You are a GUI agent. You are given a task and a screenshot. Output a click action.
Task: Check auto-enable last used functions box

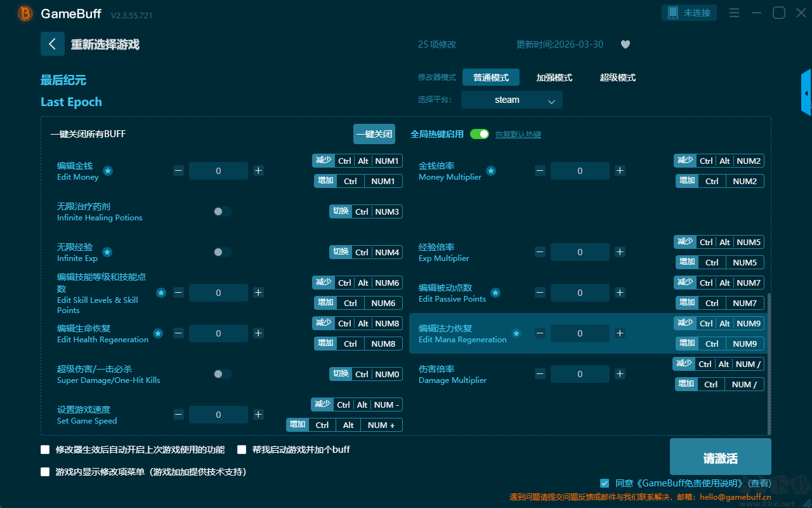[x=45, y=450]
